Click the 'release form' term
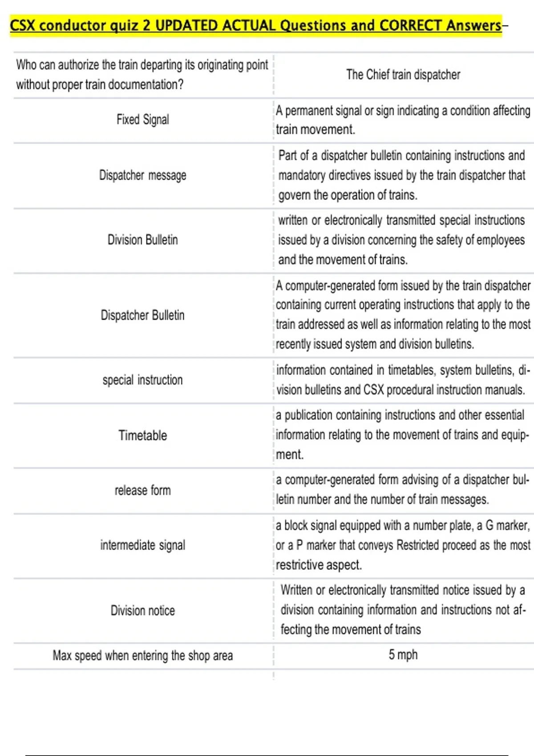 (x=143, y=491)
